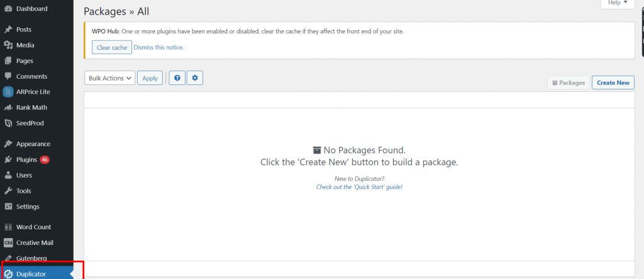Image resolution: width=644 pixels, height=279 pixels.
Task: Open the 'Quick Start' guide link
Action: coord(359,187)
